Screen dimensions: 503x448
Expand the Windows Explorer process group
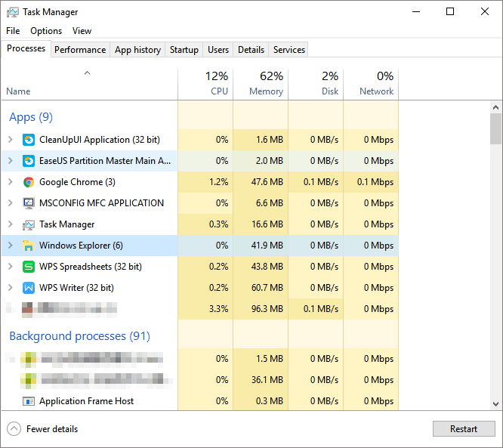(10, 246)
